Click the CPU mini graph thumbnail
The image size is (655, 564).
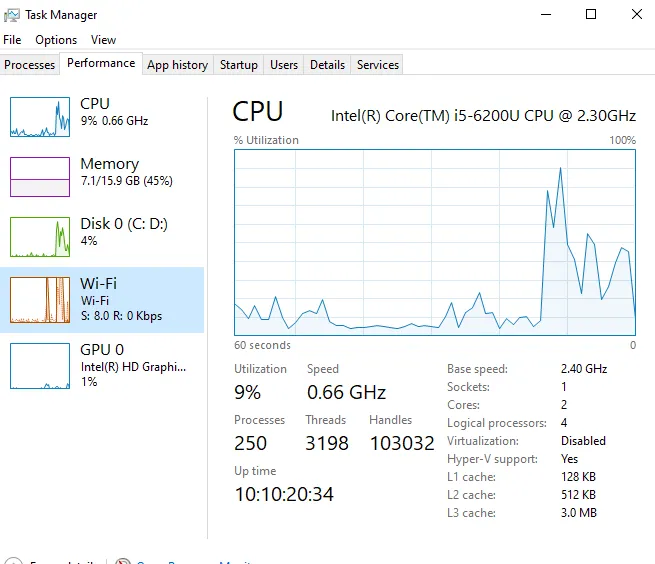[x=40, y=117]
